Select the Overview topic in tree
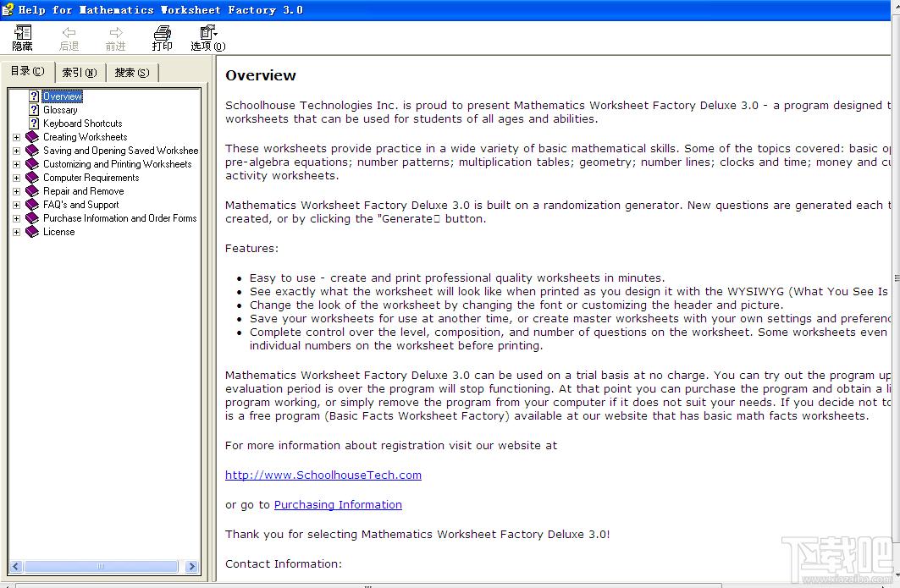 pos(63,96)
